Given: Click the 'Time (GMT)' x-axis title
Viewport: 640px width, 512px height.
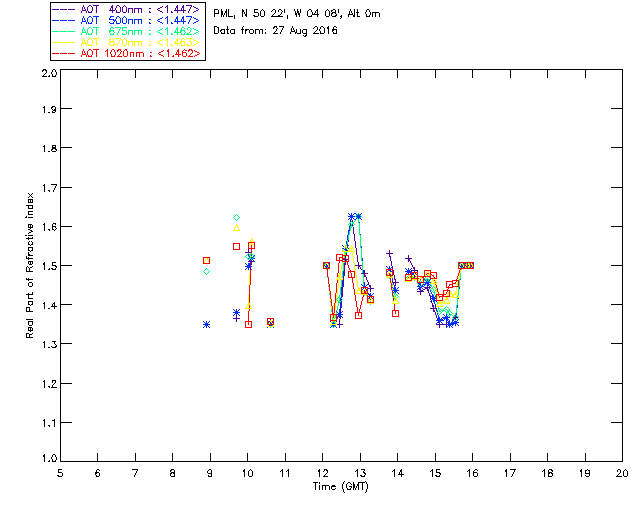Looking at the screenshot, I should tap(341, 487).
